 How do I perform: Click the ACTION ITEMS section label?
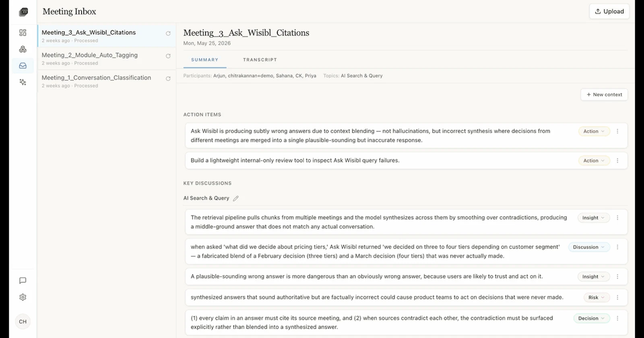pos(202,115)
